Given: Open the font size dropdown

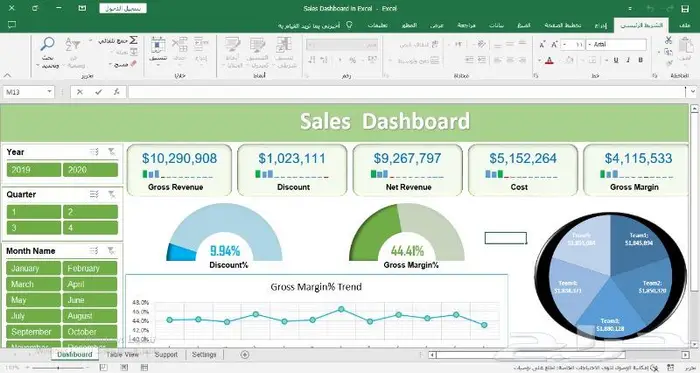Looking at the screenshot, I should [564, 45].
